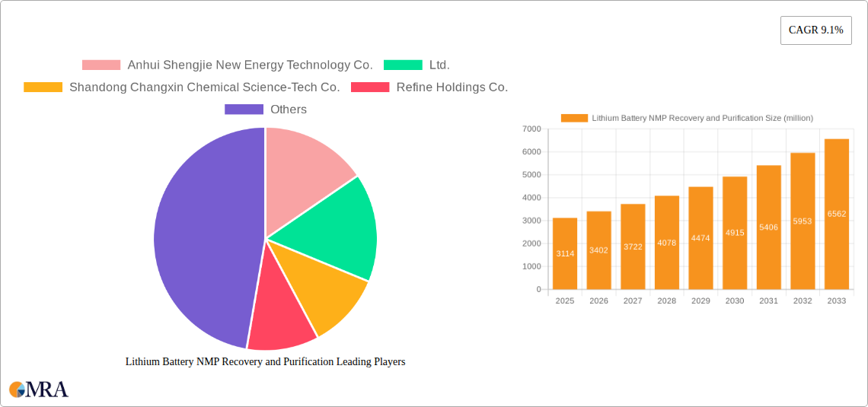
Task: Click the Ltd. legend label
Action: pos(439,65)
